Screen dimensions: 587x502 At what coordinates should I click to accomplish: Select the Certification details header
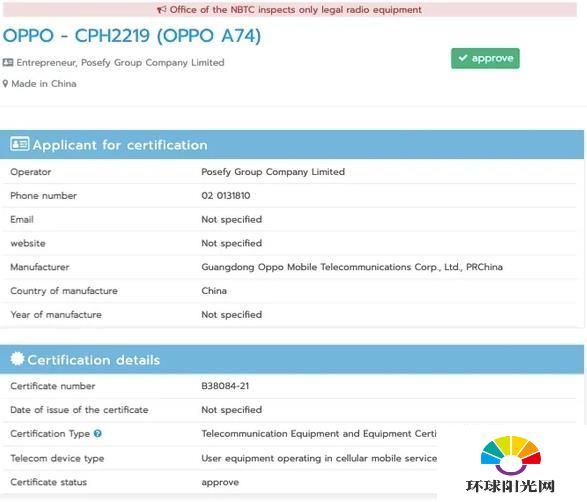292,359
